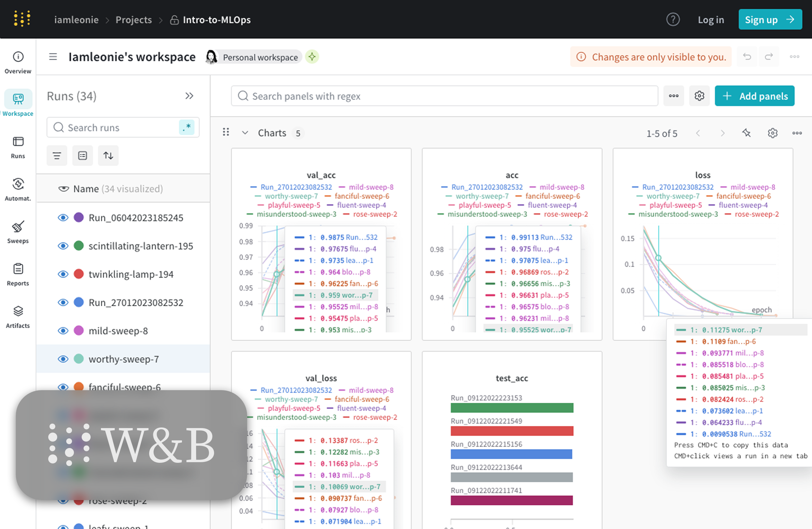
Task: Toggle the regex button in Search runs
Action: 187,127
